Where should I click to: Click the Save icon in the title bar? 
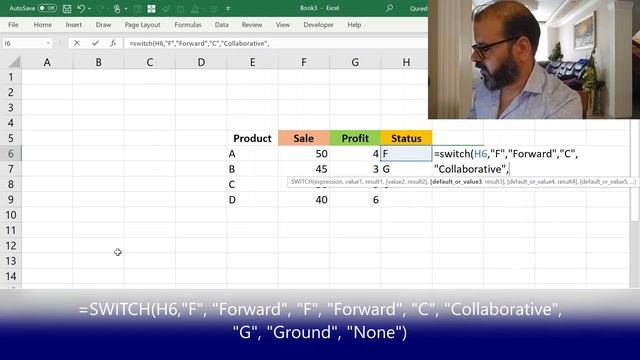67,8
